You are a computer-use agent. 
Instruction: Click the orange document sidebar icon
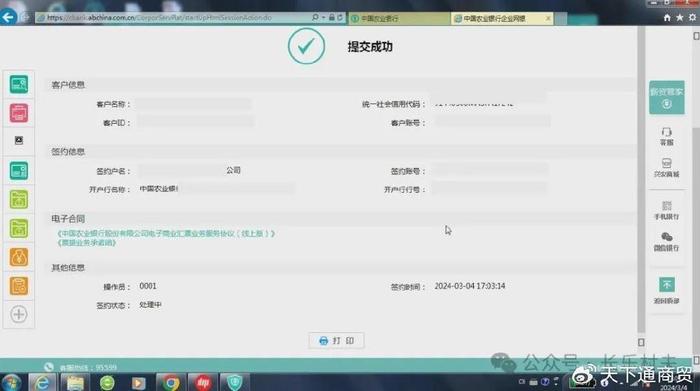pyautogui.click(x=19, y=286)
